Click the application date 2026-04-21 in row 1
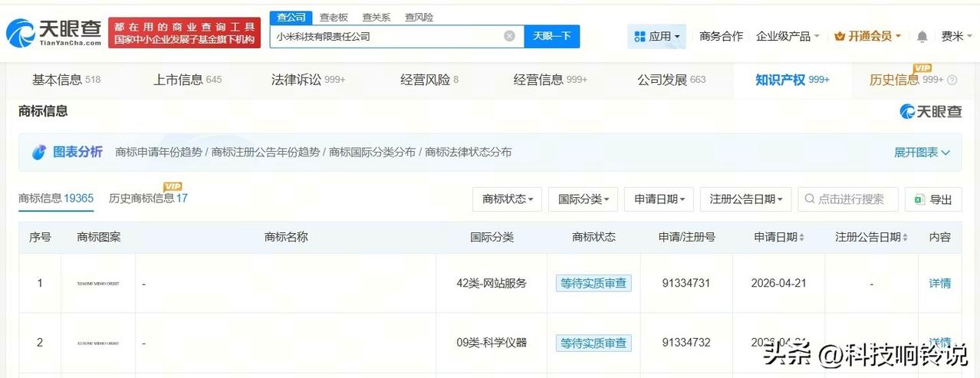Image resolution: width=980 pixels, height=378 pixels. (778, 283)
